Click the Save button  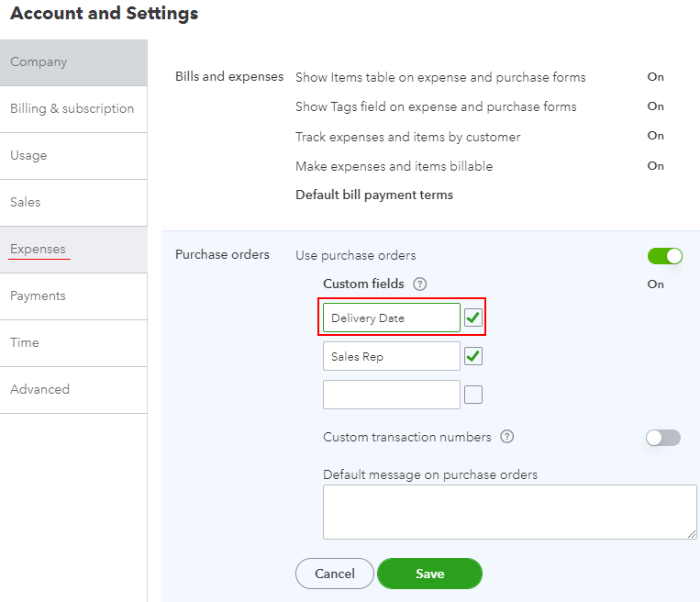pyautogui.click(x=429, y=574)
